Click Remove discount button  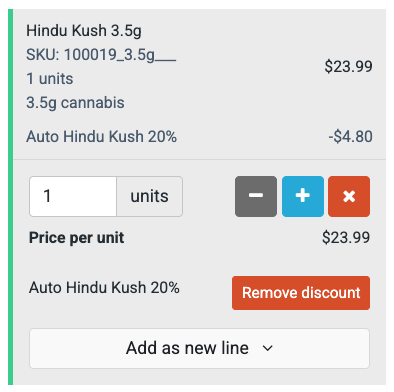[x=301, y=293]
